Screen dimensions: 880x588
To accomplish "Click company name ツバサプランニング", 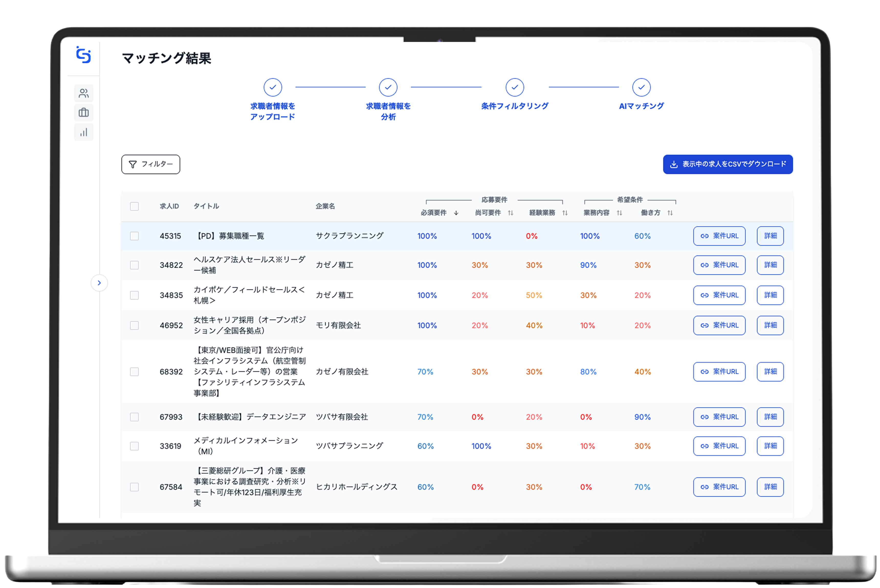I will tap(349, 446).
